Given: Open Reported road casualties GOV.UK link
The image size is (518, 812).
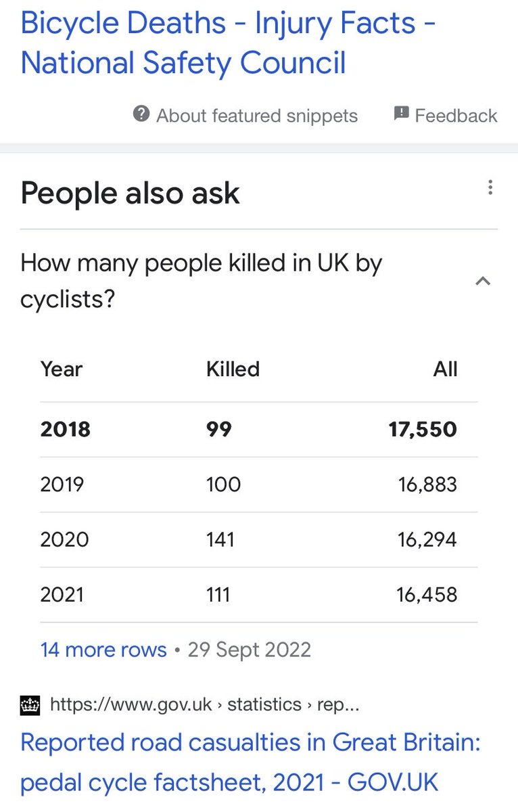Looking at the screenshot, I should (251, 763).
